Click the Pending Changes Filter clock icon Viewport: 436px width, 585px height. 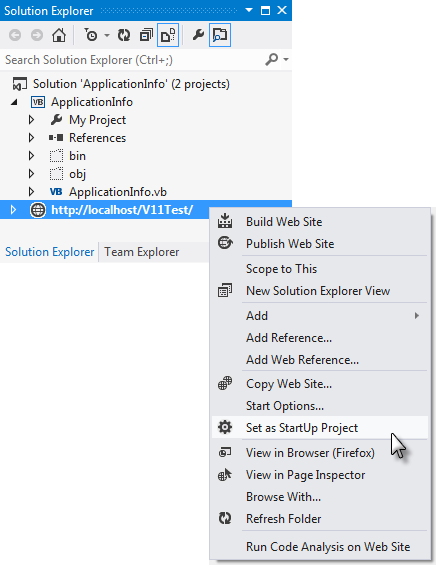pyautogui.click(x=91, y=35)
